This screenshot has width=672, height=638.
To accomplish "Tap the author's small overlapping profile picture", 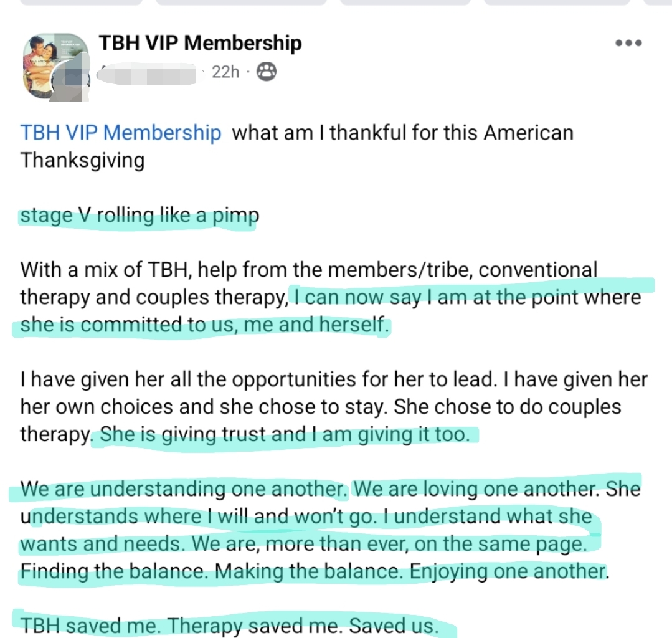I will coord(72,81).
